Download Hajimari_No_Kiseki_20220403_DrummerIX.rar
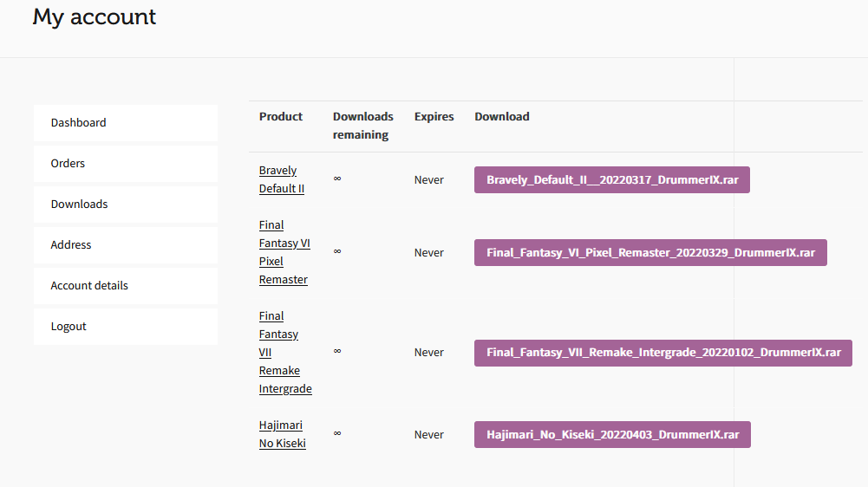 pyautogui.click(x=612, y=435)
